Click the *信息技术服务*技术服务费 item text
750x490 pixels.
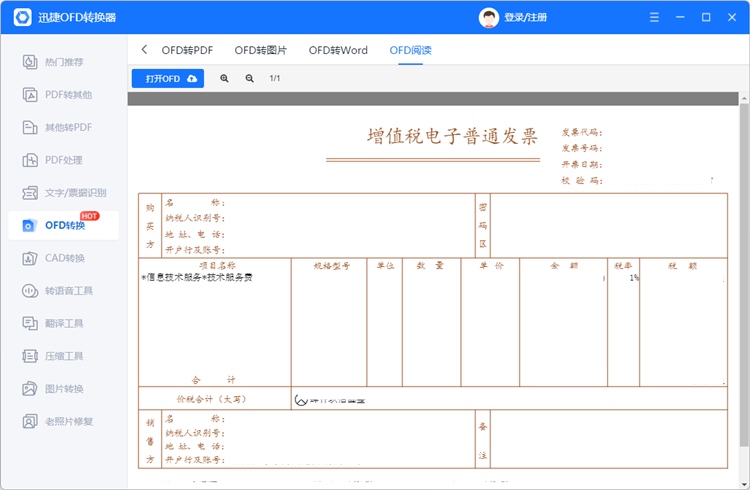tap(197, 278)
